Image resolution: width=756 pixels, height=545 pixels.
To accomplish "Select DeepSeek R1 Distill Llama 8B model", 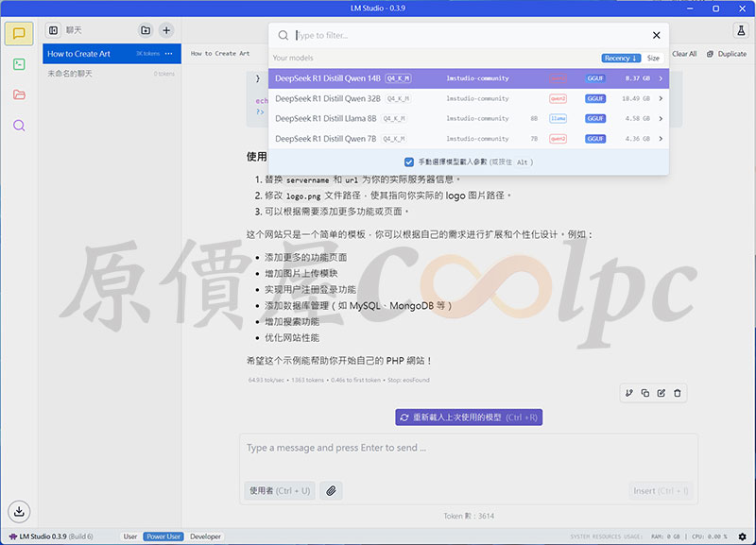I will click(469, 119).
